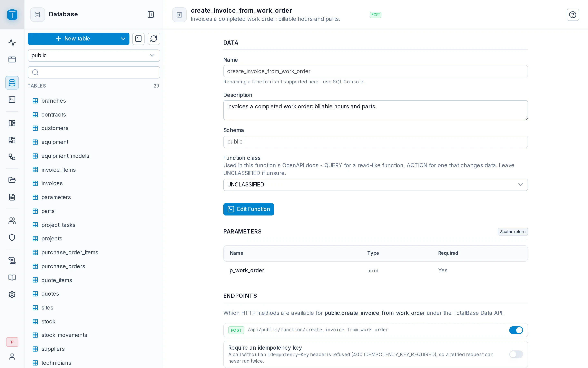588x368 pixels.
Task: Open the help question mark icon
Action: click(x=573, y=15)
